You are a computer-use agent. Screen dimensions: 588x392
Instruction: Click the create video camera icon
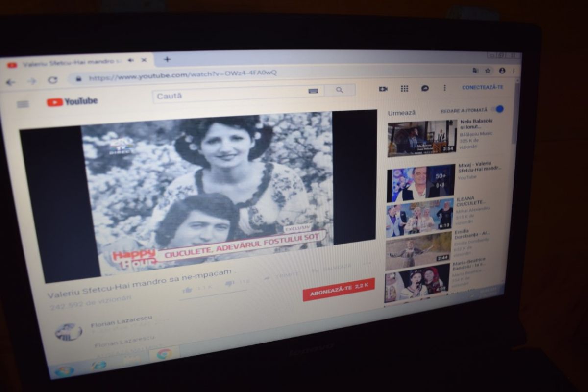pos(383,89)
